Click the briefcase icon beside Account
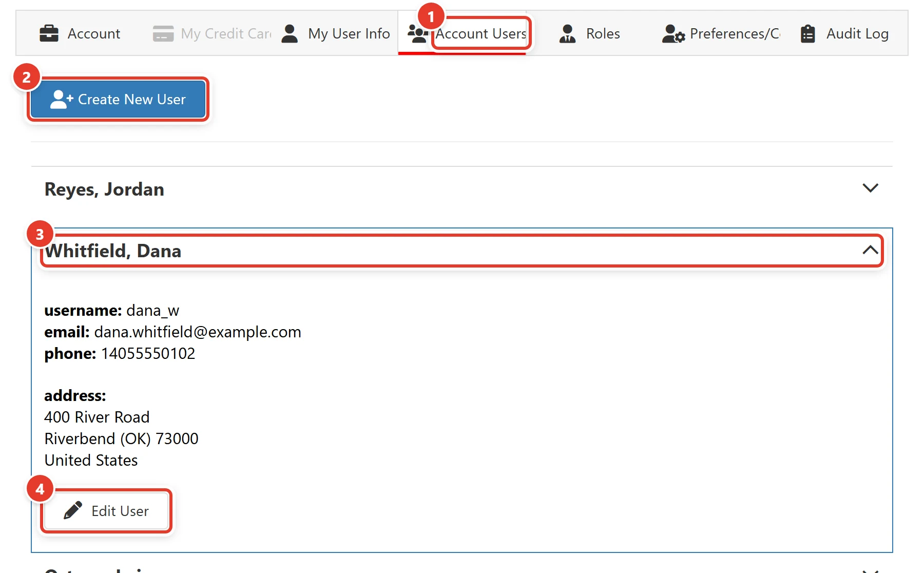Screen dimensions: 924x573 click(49, 33)
